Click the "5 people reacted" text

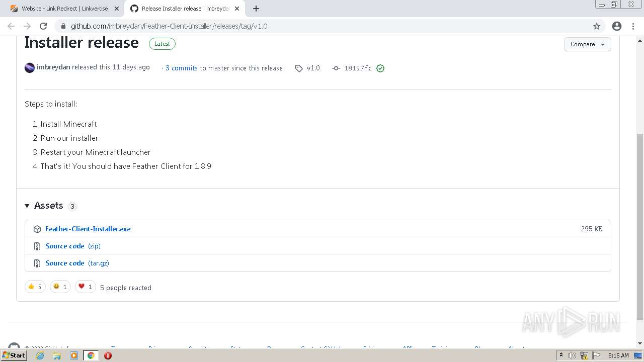tap(126, 288)
